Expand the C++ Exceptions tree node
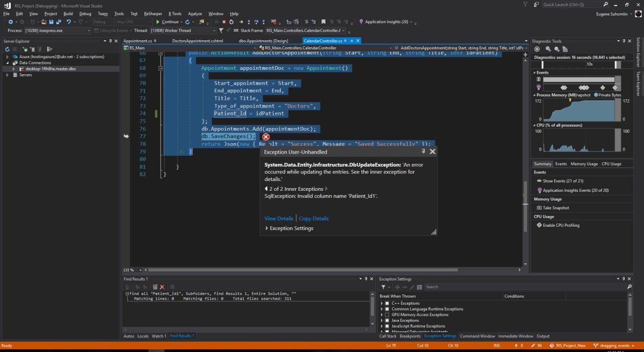The height and width of the screenshot is (352, 644). [382, 303]
